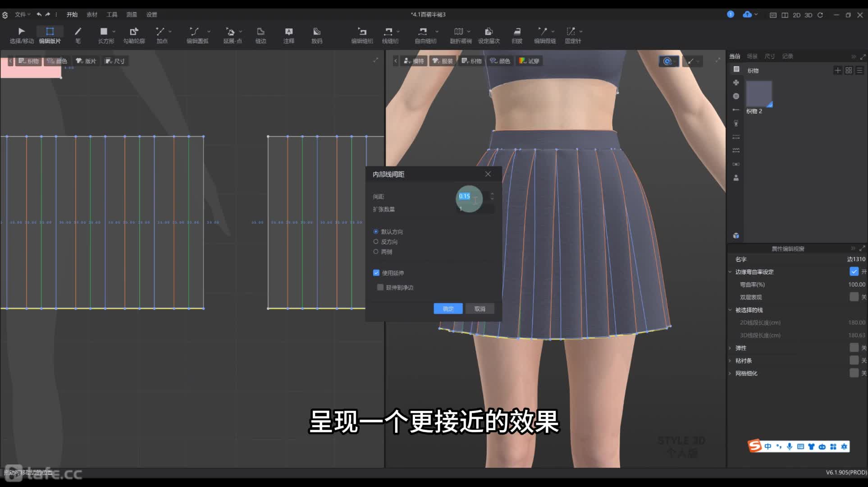Open the button category in sidebar

pos(736,96)
